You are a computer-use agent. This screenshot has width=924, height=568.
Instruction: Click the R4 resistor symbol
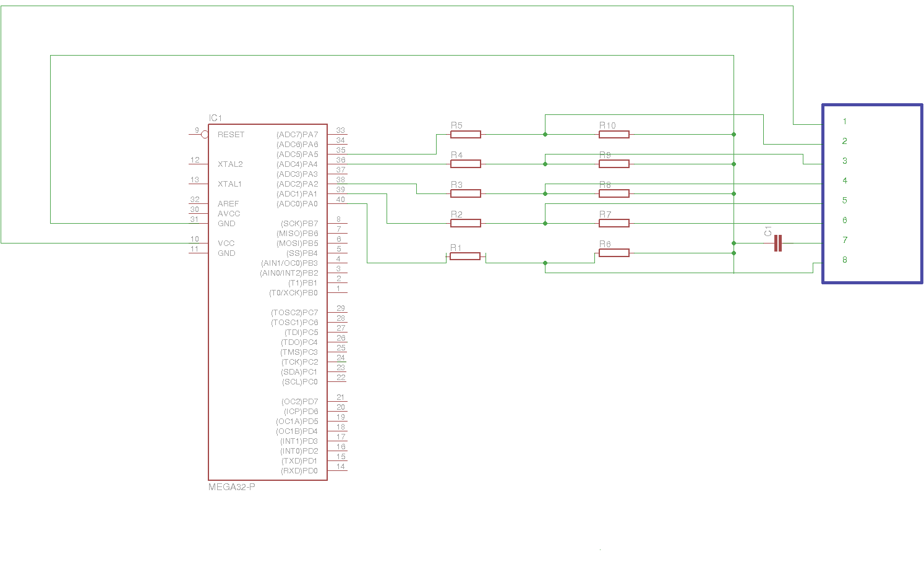click(466, 164)
